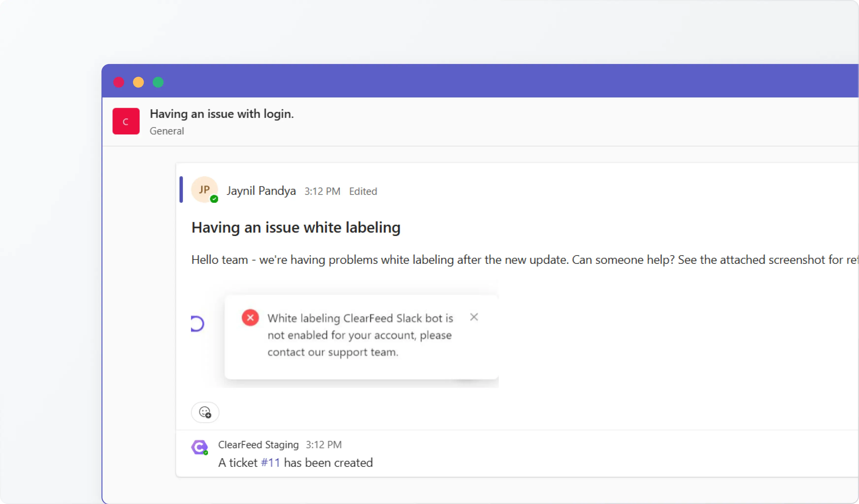
Task: Click the ClearFeed Staging sender name
Action: tap(258, 444)
